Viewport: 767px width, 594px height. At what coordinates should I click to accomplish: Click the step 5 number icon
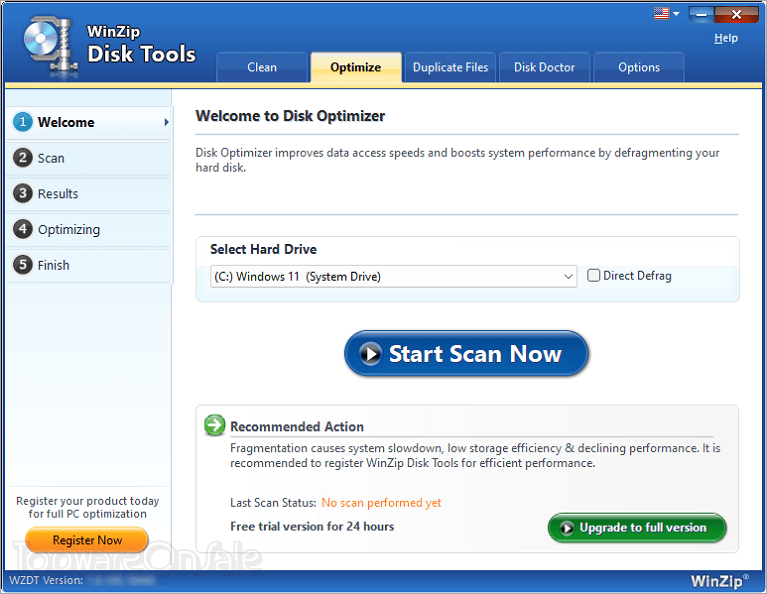(23, 265)
